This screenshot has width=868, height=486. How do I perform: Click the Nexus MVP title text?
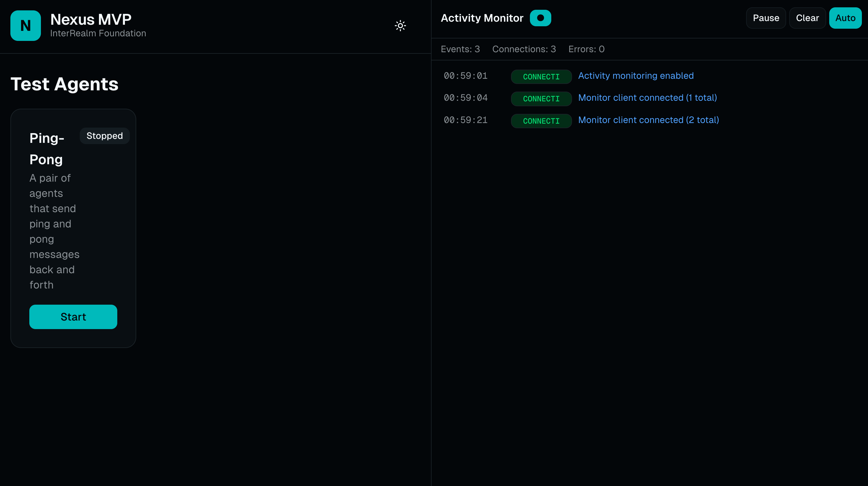tap(91, 20)
